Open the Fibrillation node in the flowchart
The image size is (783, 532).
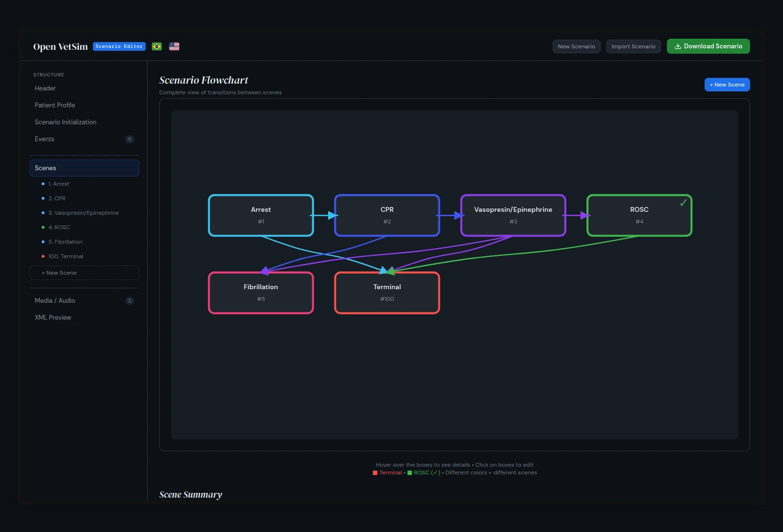point(261,293)
